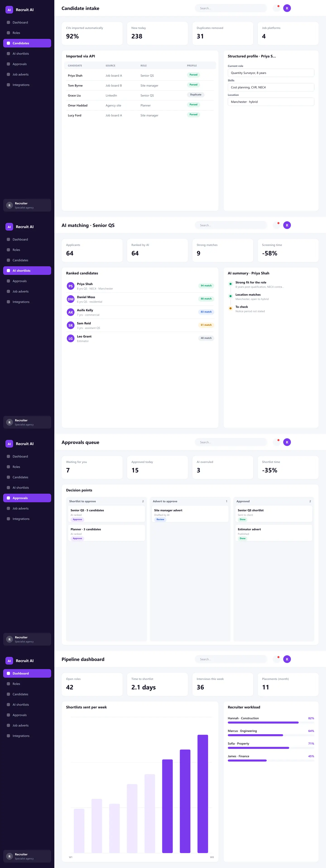Open notifications bell in Pipeline dashboard header
This screenshot has height=868, width=326.
pyautogui.click(x=276, y=659)
